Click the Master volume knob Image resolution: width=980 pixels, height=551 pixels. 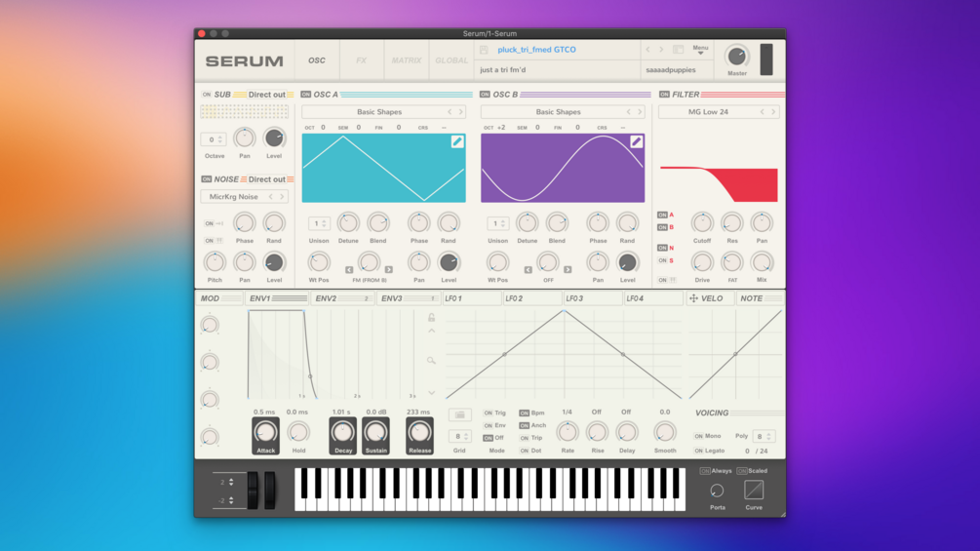737,57
